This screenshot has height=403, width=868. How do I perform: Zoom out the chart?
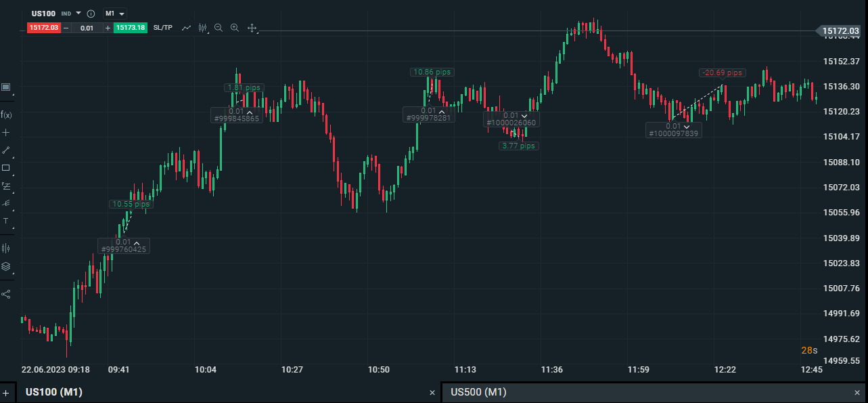pos(219,28)
